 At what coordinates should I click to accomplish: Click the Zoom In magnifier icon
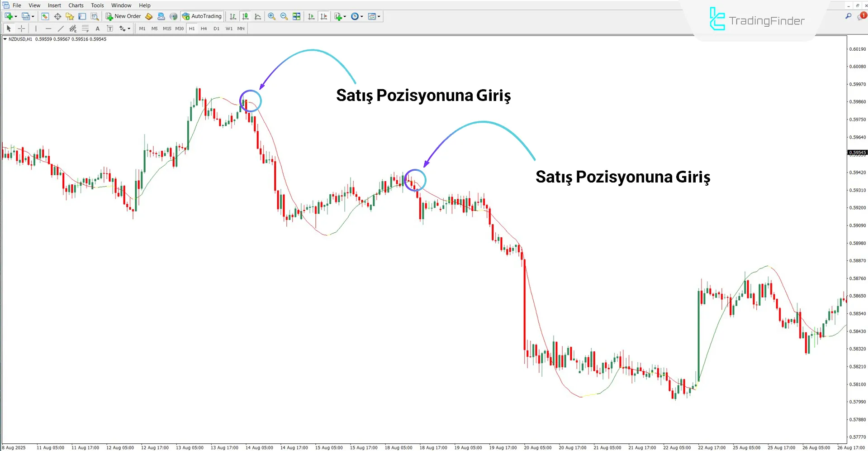(271, 16)
